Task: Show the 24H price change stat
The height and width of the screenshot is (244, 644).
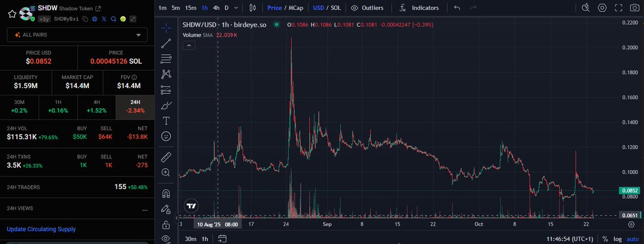Action: pyautogui.click(x=135, y=107)
